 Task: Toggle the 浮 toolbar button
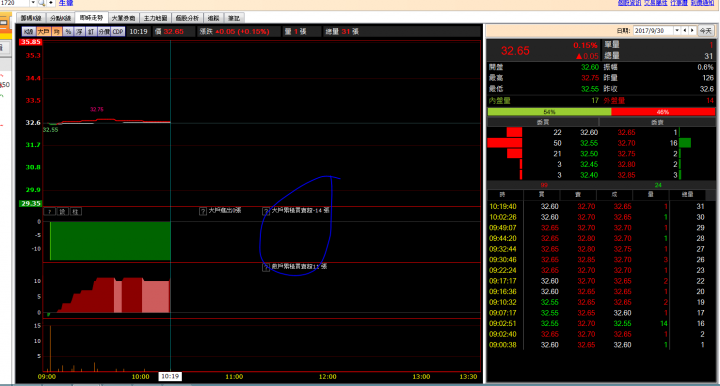[79, 32]
